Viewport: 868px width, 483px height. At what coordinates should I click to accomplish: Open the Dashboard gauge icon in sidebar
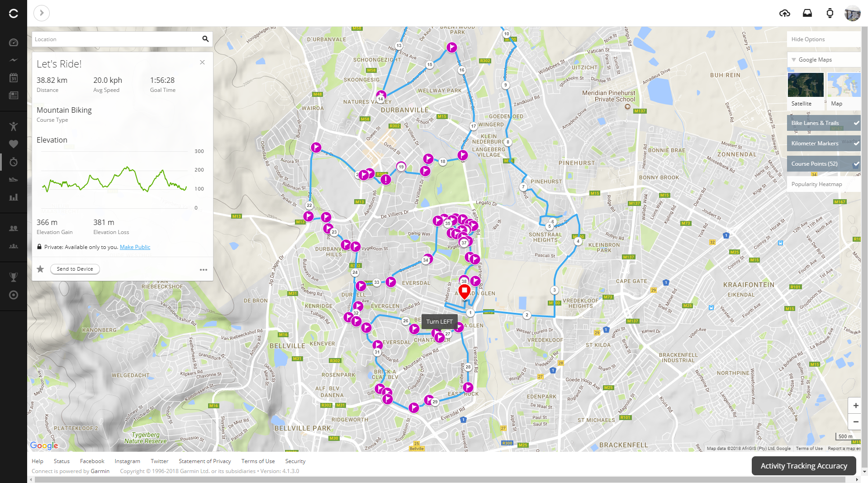14,43
